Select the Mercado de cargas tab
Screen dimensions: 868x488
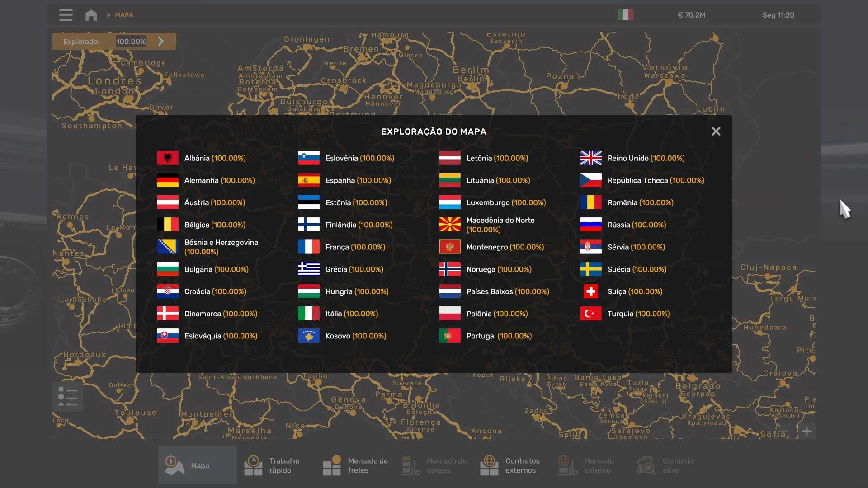(434, 465)
